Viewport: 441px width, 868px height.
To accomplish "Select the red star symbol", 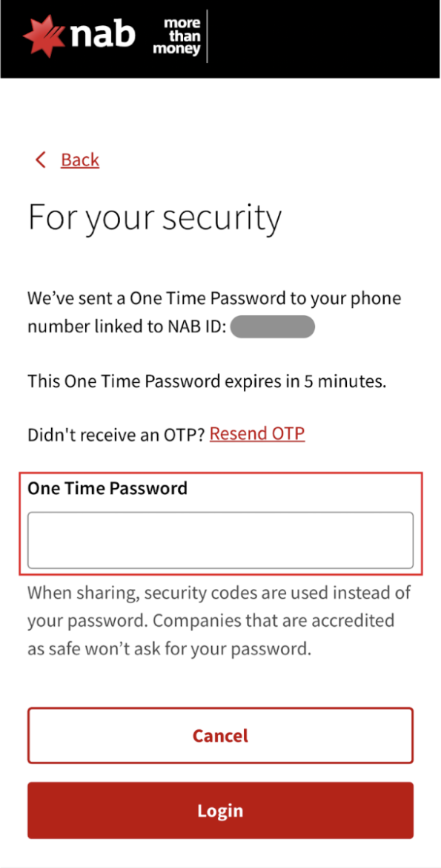I will [x=42, y=34].
